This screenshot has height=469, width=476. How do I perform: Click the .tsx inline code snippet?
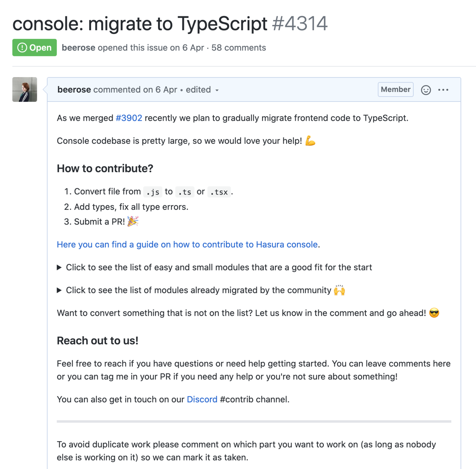(219, 192)
